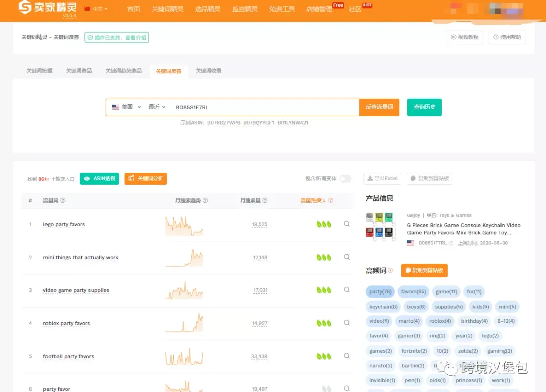Click the 查询历史 button
This screenshot has width=546, height=392.
(x=425, y=107)
